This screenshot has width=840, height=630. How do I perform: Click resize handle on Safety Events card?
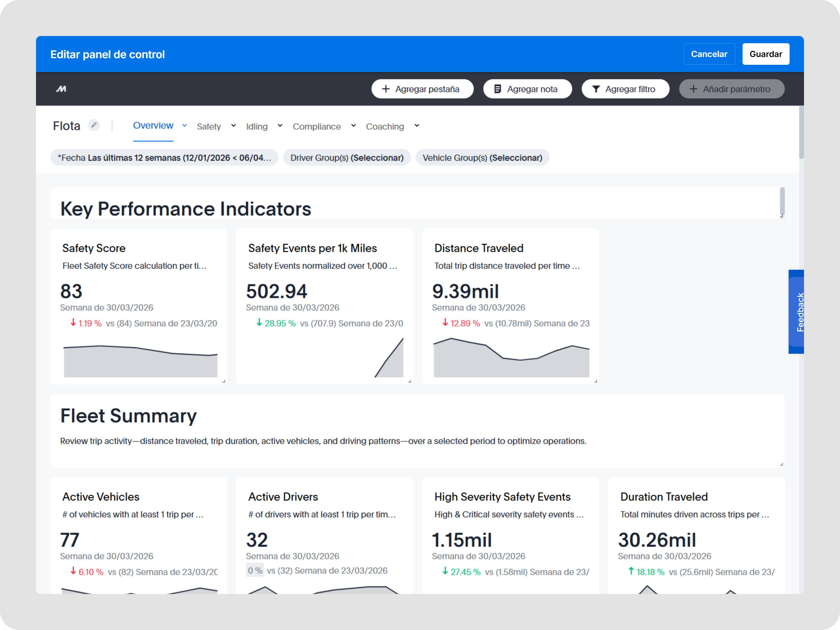point(409,381)
